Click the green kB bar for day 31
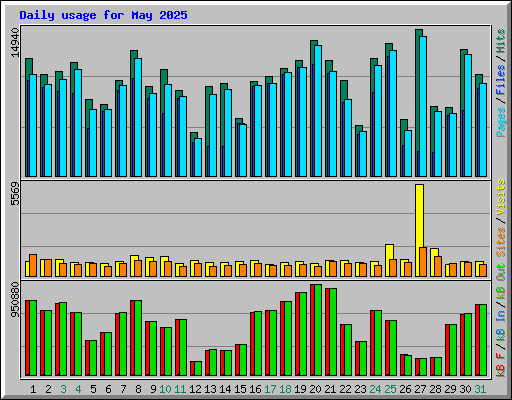The image size is (512, 400). [483, 340]
